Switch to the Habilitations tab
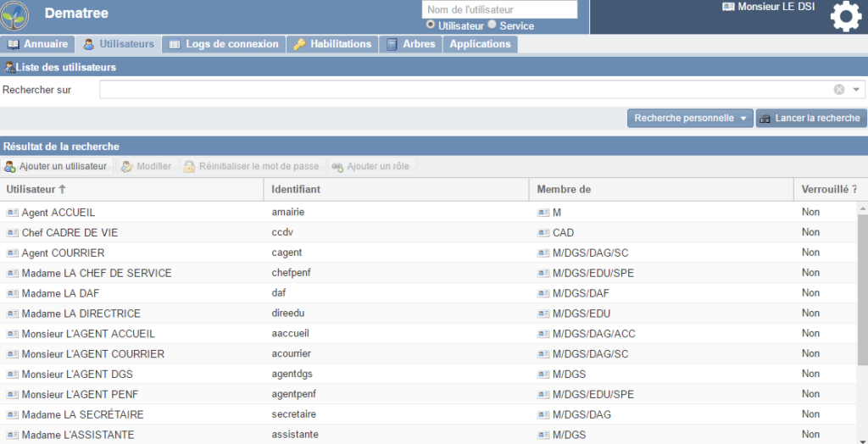 pos(332,44)
